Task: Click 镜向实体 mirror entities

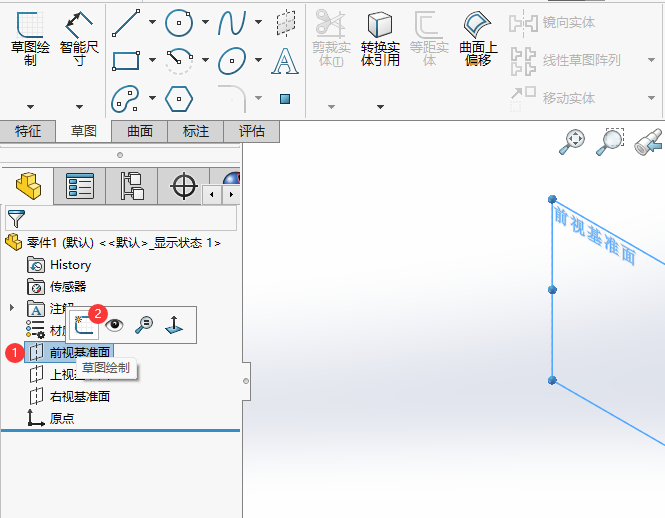Action: click(x=552, y=22)
